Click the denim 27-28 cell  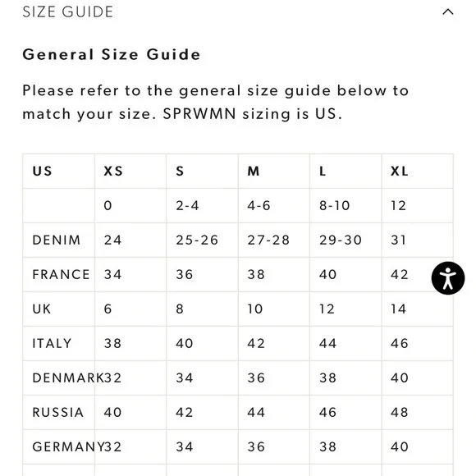(274, 240)
